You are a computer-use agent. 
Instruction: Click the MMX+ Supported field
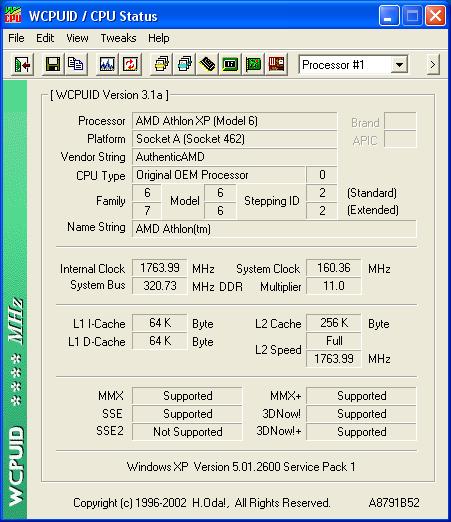coord(361,396)
